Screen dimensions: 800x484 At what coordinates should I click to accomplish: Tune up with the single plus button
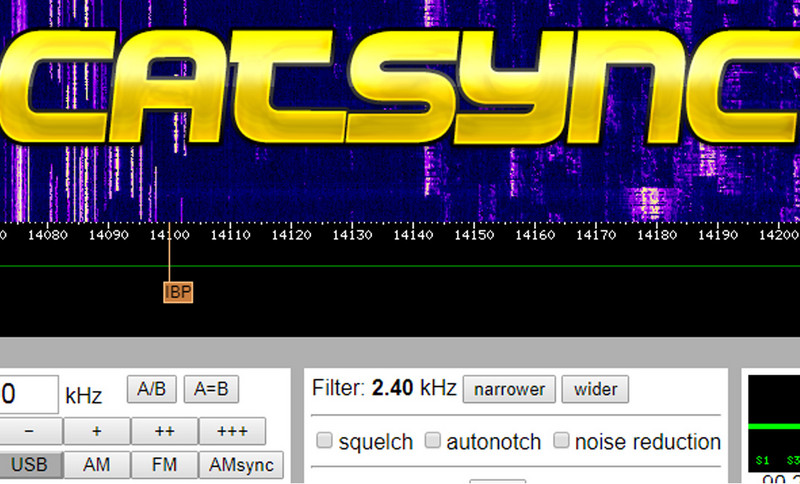pyautogui.click(x=97, y=431)
